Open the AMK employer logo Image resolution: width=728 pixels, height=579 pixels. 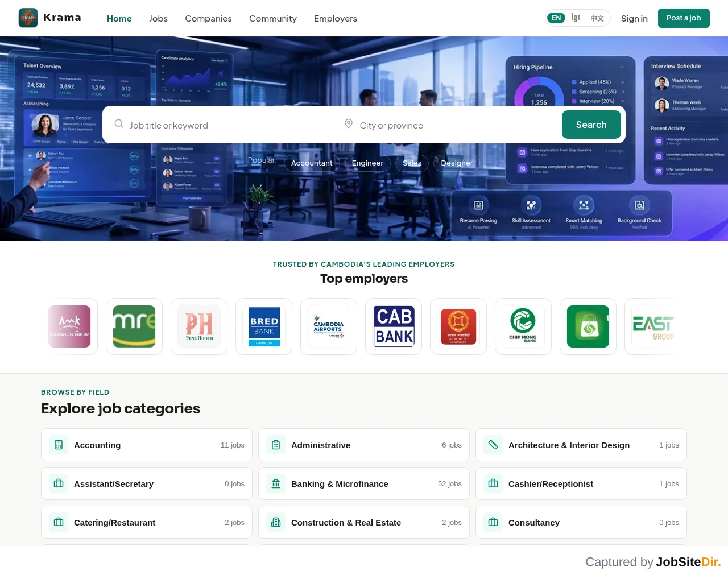click(69, 326)
